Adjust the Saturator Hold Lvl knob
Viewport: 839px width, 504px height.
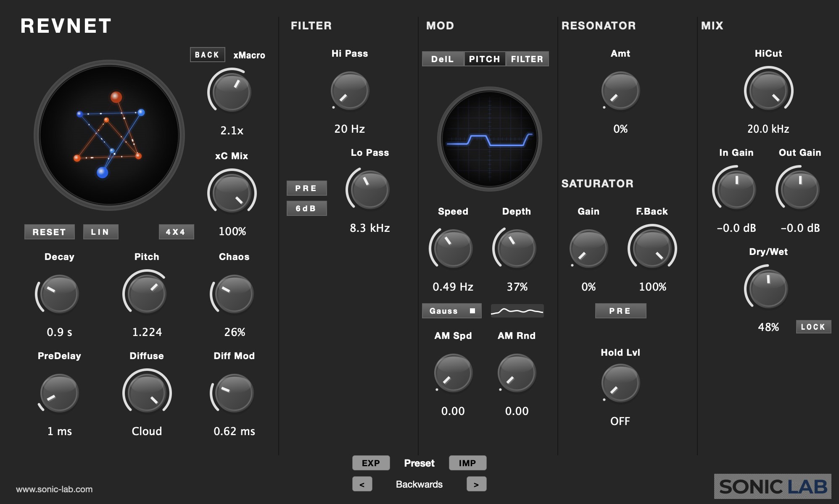click(x=620, y=381)
